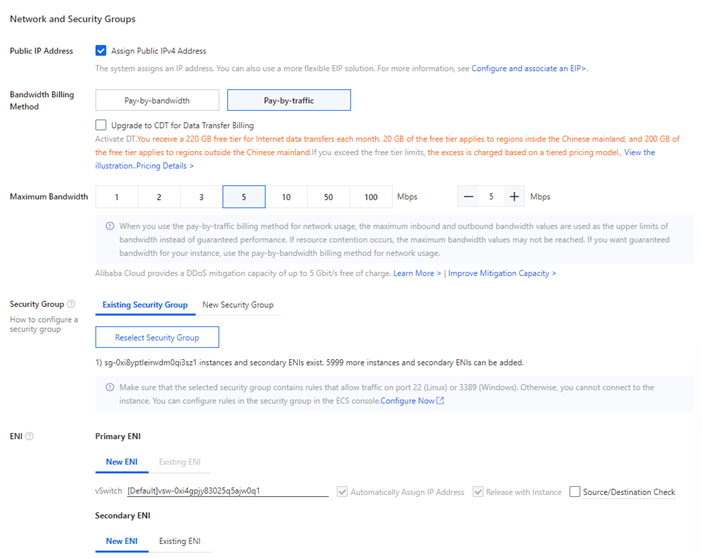Choose 100 Mbps maximum bandwidth
702x558 pixels.
[371, 197]
